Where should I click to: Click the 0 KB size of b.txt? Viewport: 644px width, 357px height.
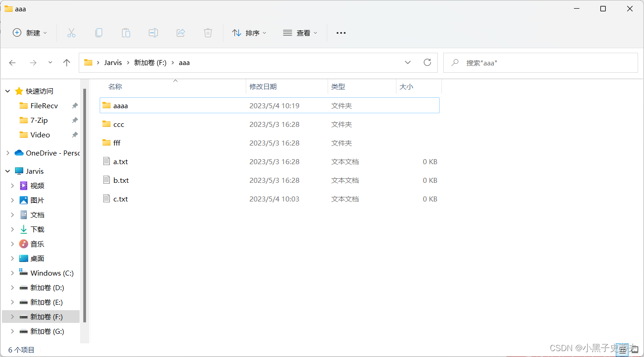tap(430, 180)
